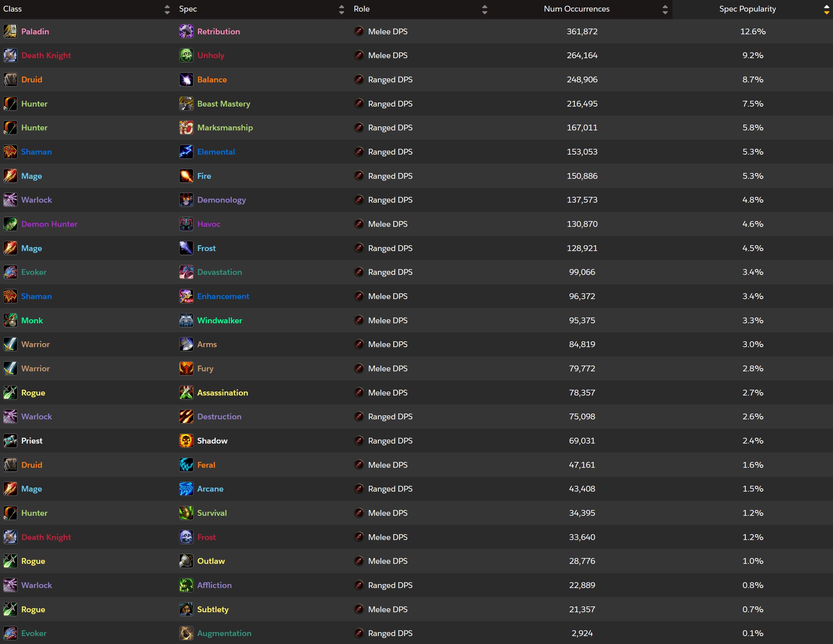Click the Windwalker spec icon
Viewport: 833px width, 644px height.
186,320
